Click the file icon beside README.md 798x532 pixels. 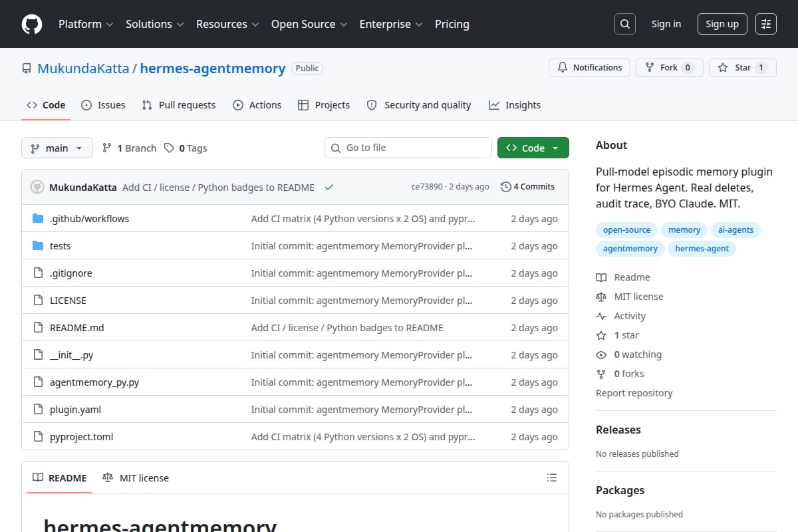click(x=38, y=328)
